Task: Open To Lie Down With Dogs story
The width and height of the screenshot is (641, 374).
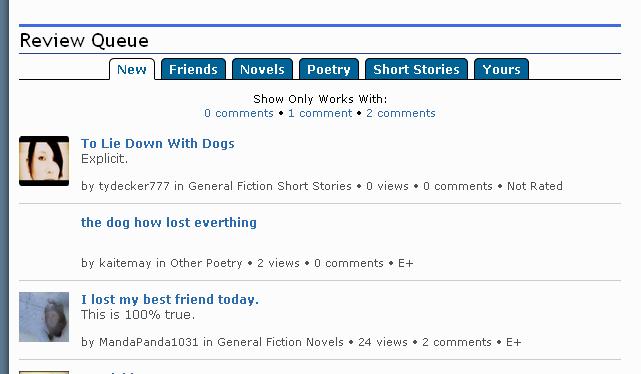Action: pos(158,143)
